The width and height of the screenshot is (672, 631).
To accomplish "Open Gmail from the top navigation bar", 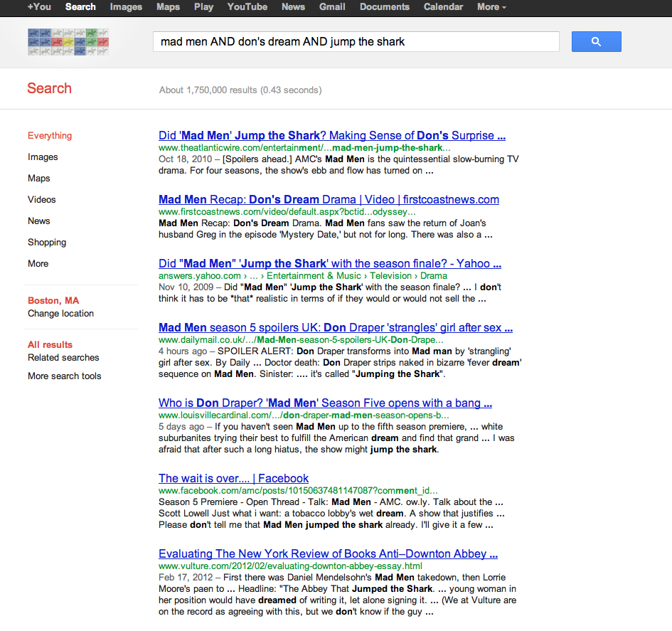I will click(x=332, y=7).
